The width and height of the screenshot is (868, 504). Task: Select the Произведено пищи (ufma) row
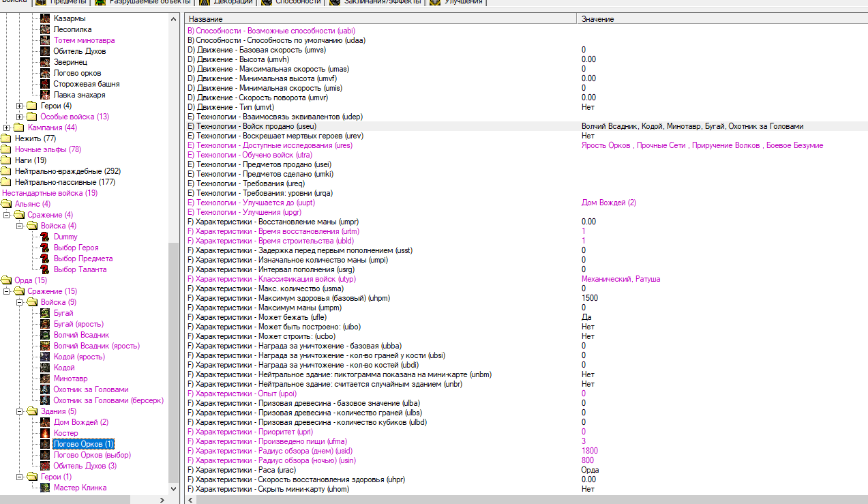point(526,441)
